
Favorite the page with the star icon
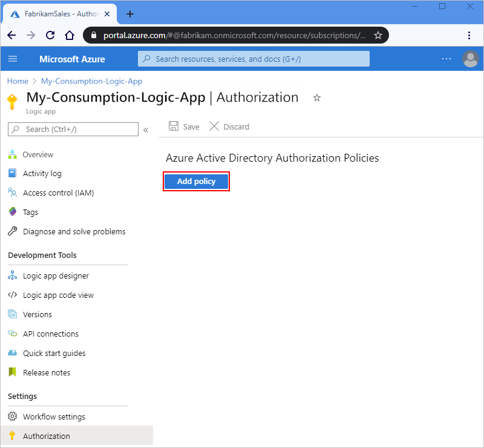[x=316, y=97]
